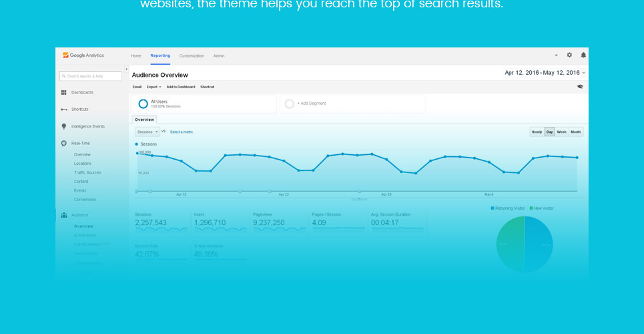Open Dashboards in the sidebar

pyautogui.click(x=82, y=92)
